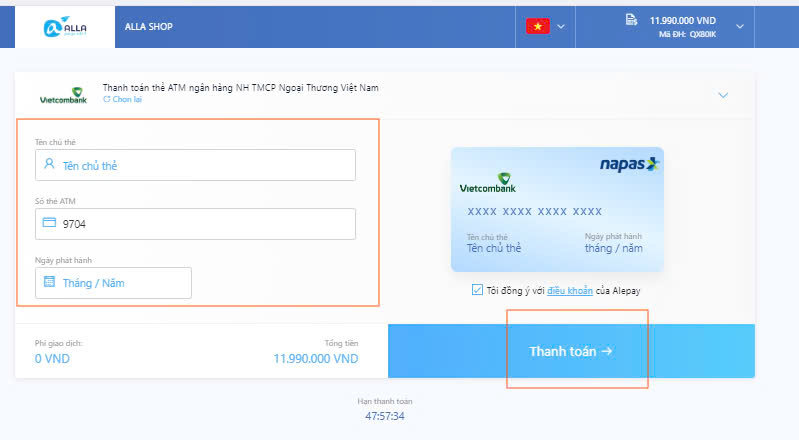This screenshot has width=799, height=440.
Task: Click the 'tháng / năm' text on the card preview
Action: point(614,248)
